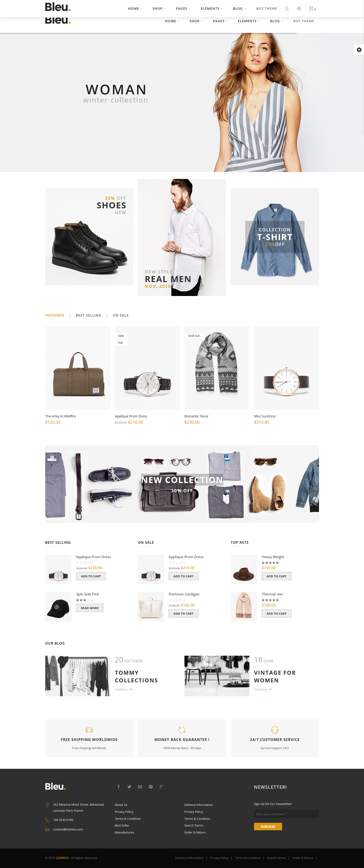Add Heavy Weight hat to cart
364x868 pixels.
[x=276, y=576]
